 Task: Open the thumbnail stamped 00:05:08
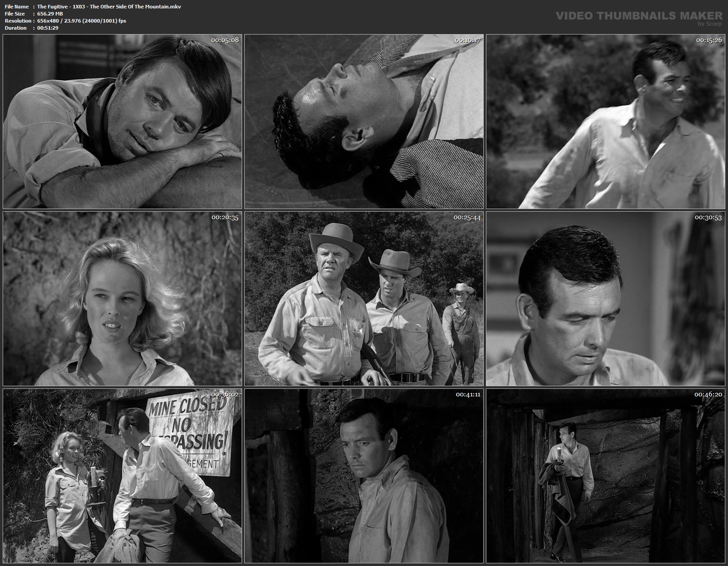pos(122,122)
